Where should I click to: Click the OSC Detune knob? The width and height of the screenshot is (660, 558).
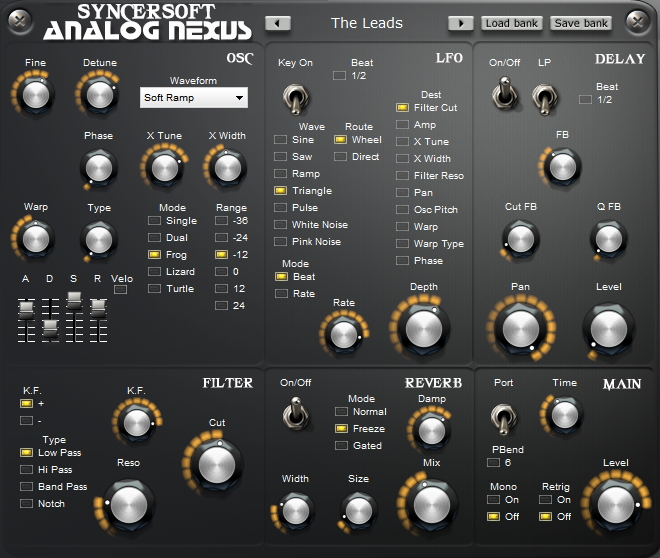coord(100,95)
